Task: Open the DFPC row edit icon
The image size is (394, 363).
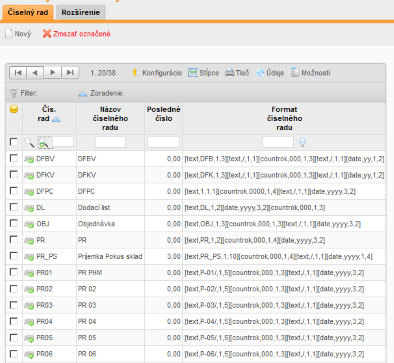Action: (29, 192)
